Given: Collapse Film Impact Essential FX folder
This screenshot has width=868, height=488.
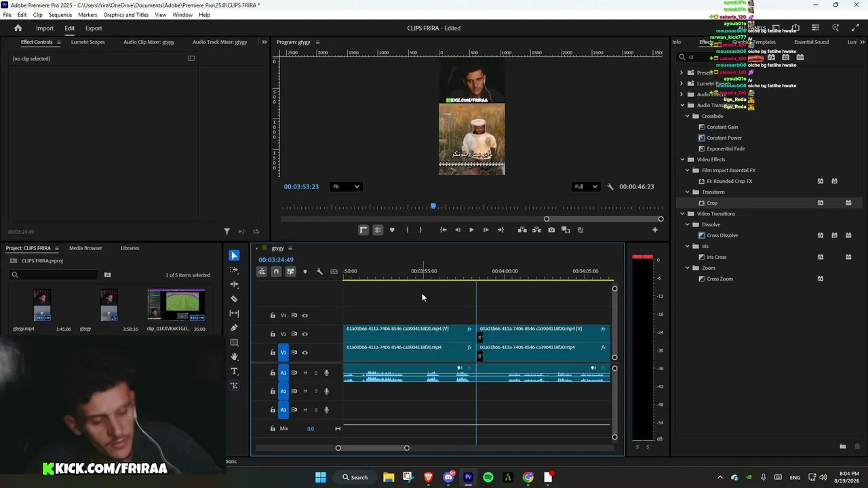Looking at the screenshot, I should [x=687, y=170].
